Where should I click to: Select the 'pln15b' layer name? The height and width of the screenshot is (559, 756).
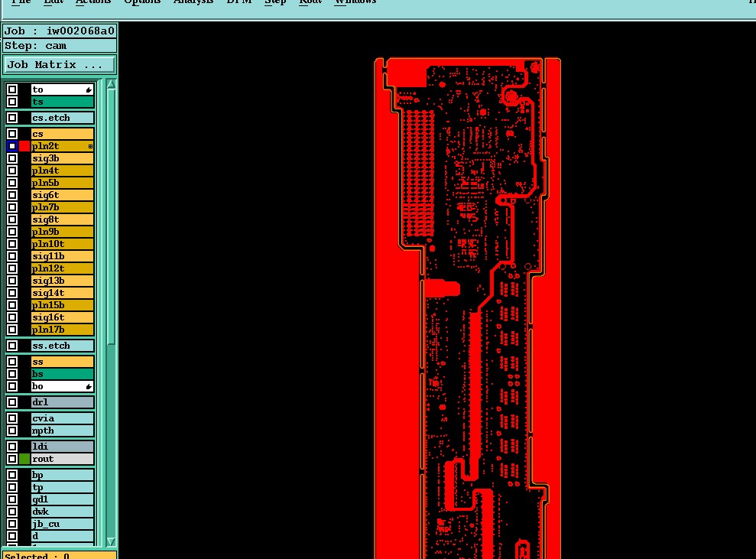coord(62,305)
